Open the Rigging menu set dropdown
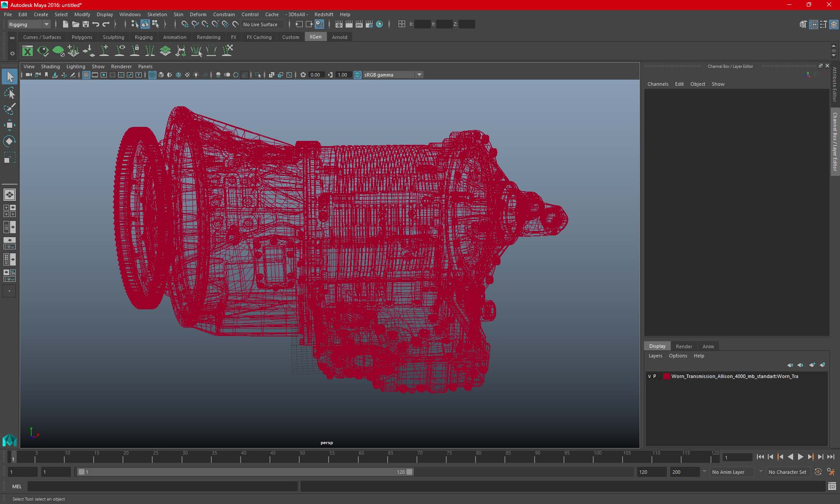840x504 pixels. coord(29,24)
